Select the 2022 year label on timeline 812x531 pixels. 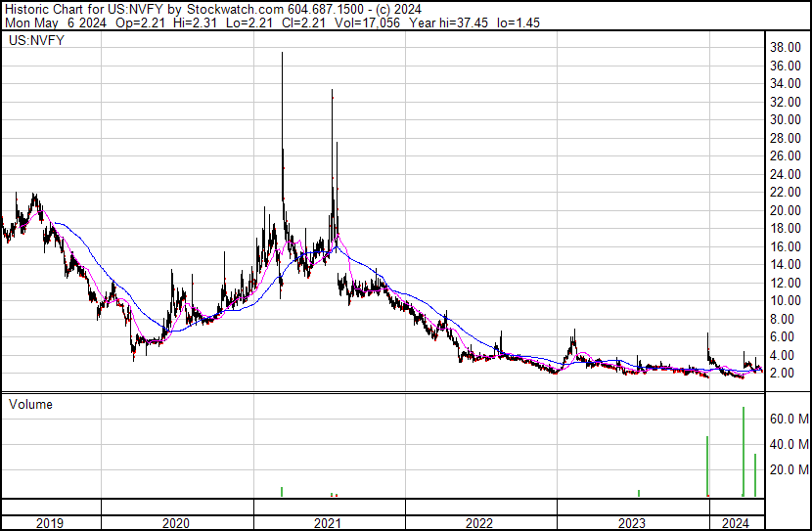click(x=480, y=523)
